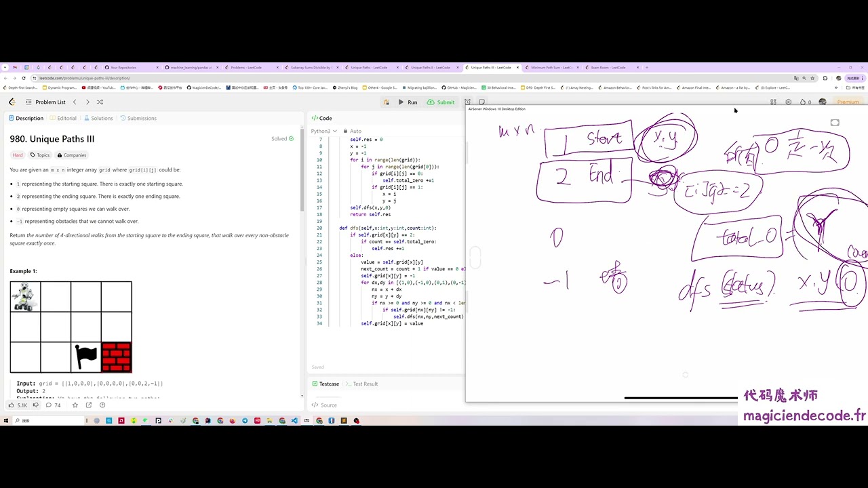Click the debugger icon beside Run
The image size is (868, 488).
(x=386, y=102)
